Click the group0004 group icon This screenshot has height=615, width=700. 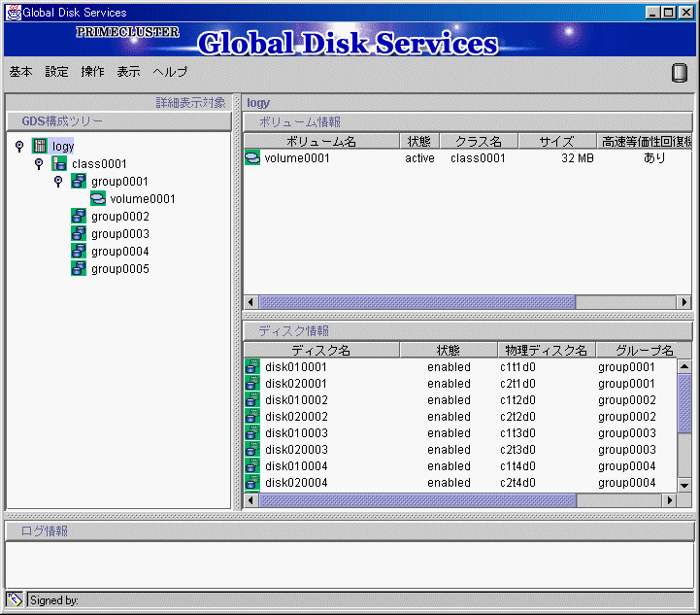79,251
